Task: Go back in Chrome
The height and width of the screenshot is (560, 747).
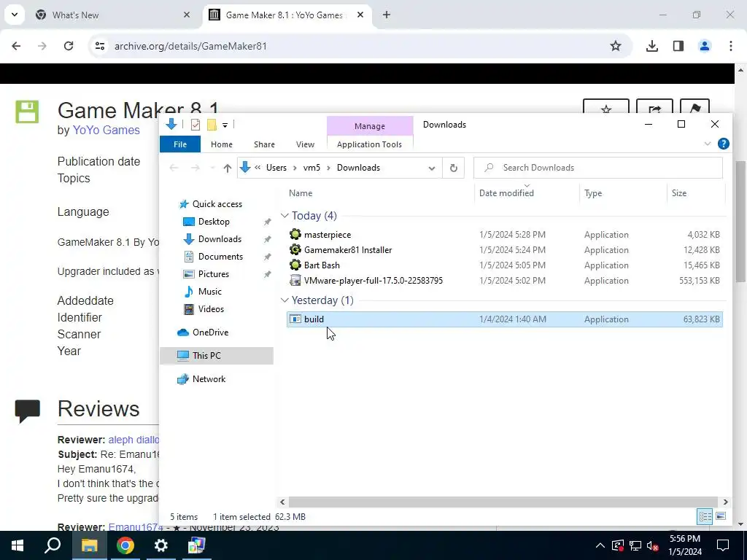Action: (x=16, y=46)
